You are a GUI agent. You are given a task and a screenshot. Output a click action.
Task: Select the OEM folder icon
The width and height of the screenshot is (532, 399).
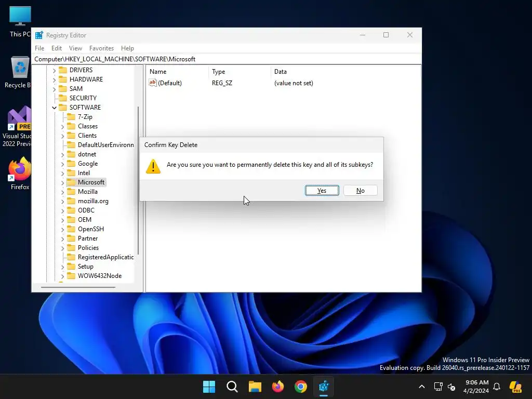[71, 220]
